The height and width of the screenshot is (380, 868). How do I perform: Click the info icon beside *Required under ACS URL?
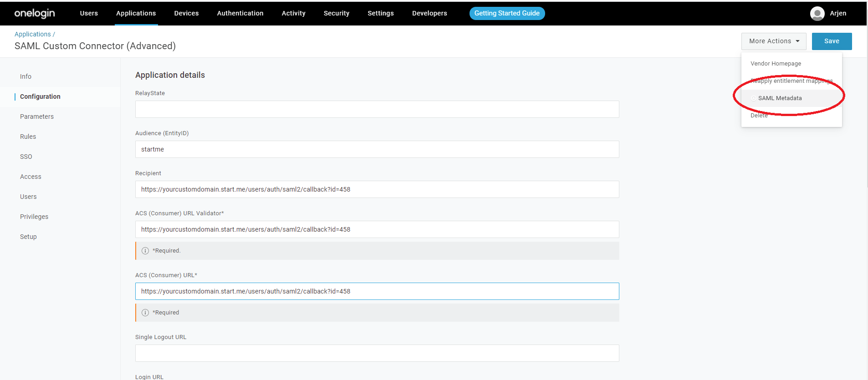click(145, 313)
